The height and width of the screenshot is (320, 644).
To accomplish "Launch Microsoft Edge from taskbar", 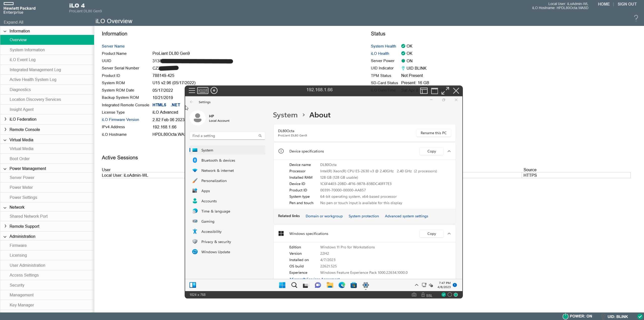I will pos(342,285).
